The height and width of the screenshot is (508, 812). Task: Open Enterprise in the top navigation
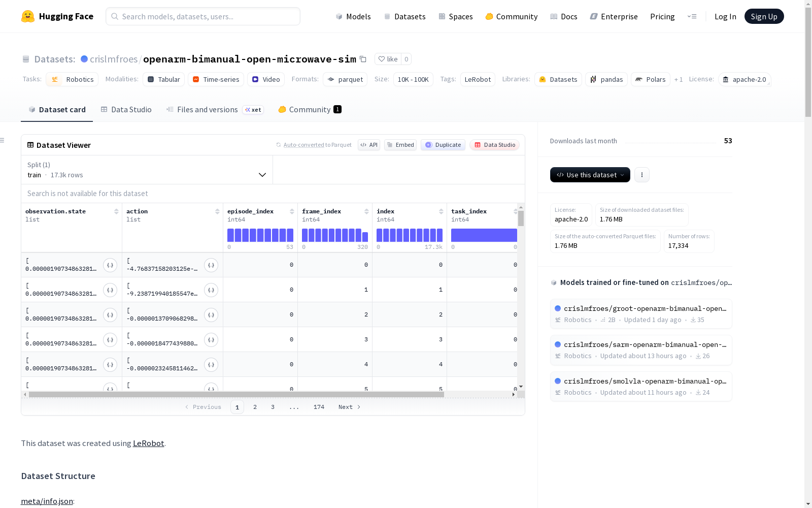(614, 16)
